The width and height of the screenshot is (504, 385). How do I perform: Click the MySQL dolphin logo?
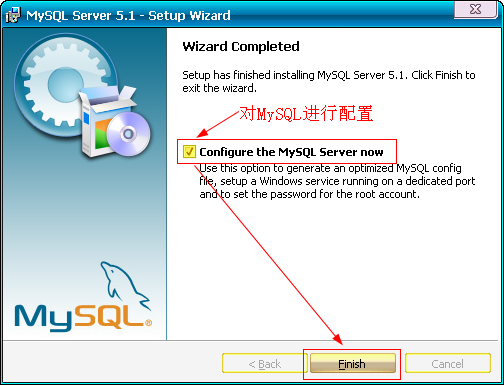pos(83,297)
